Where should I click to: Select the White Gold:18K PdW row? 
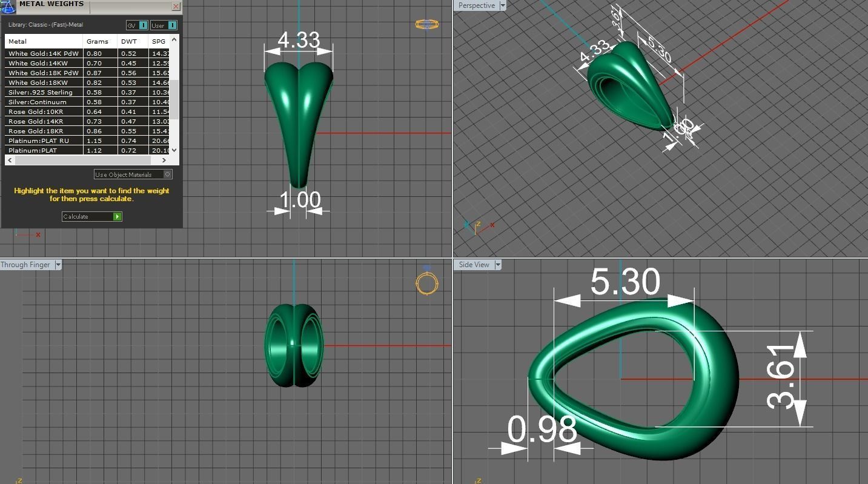coord(87,73)
